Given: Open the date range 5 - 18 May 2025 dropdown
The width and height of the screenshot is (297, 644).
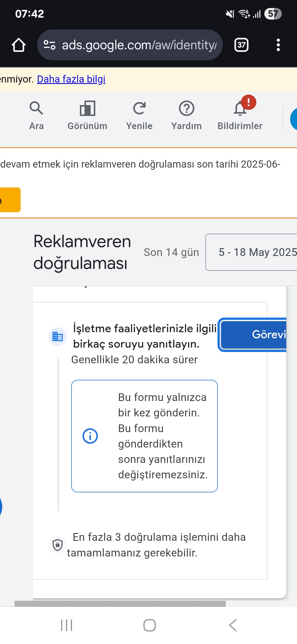Looking at the screenshot, I should click(251, 252).
